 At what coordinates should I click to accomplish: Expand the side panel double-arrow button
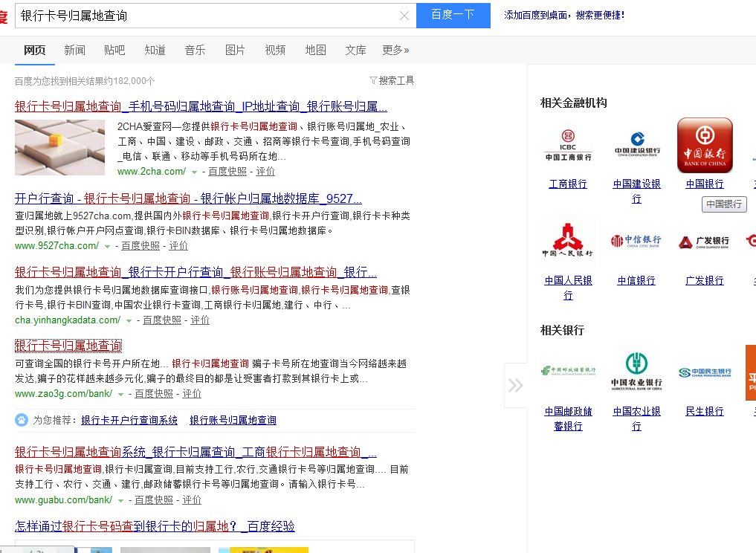coord(515,385)
